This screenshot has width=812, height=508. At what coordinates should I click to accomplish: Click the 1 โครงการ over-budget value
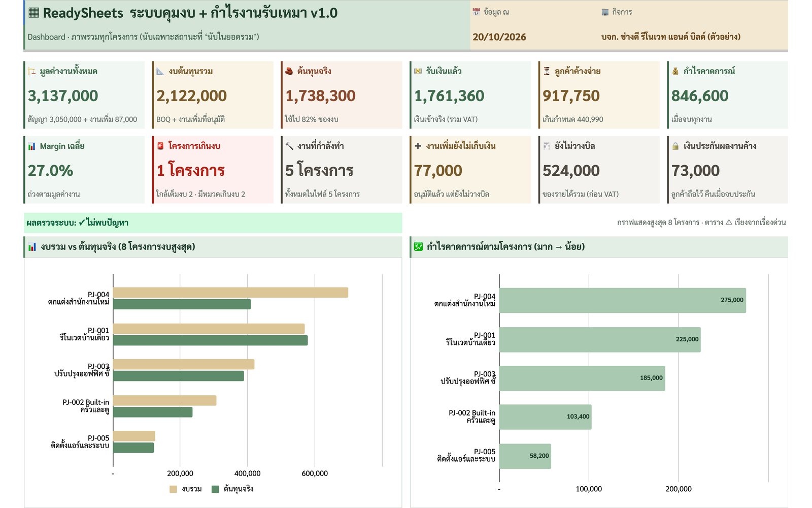tap(190, 170)
